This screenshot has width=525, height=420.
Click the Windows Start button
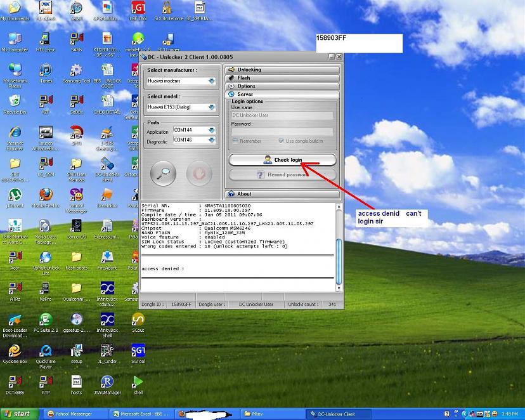coord(17,414)
